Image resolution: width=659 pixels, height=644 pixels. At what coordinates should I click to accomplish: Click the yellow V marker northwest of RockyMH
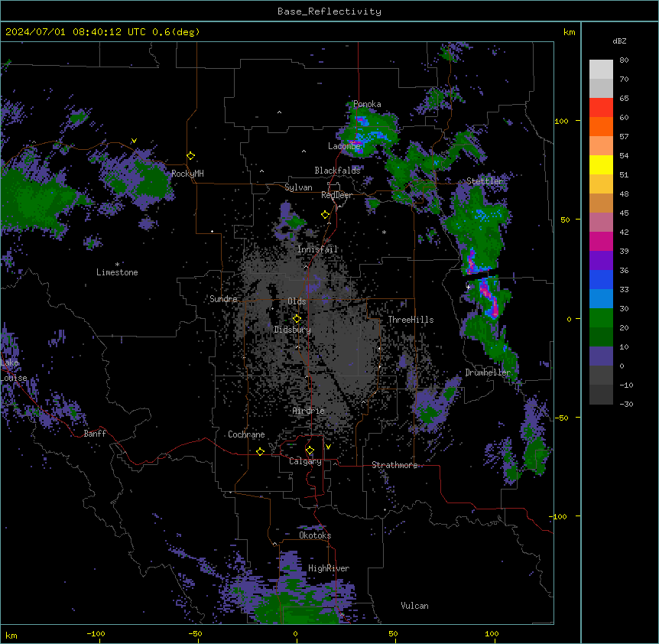point(134,141)
